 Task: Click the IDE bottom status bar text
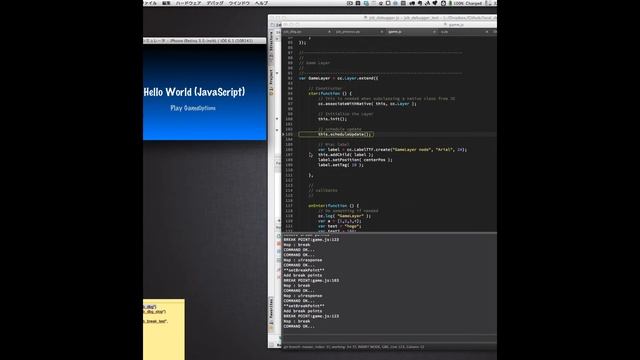[353, 347]
